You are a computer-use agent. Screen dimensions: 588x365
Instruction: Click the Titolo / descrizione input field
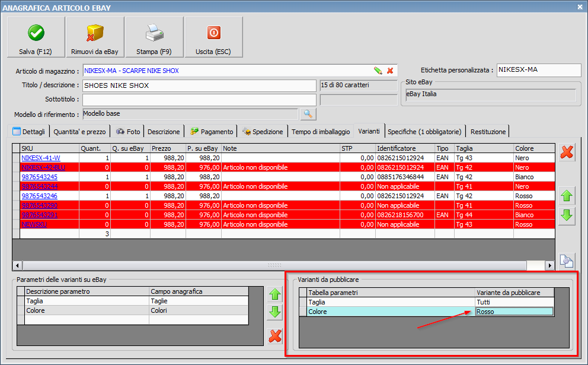click(199, 85)
